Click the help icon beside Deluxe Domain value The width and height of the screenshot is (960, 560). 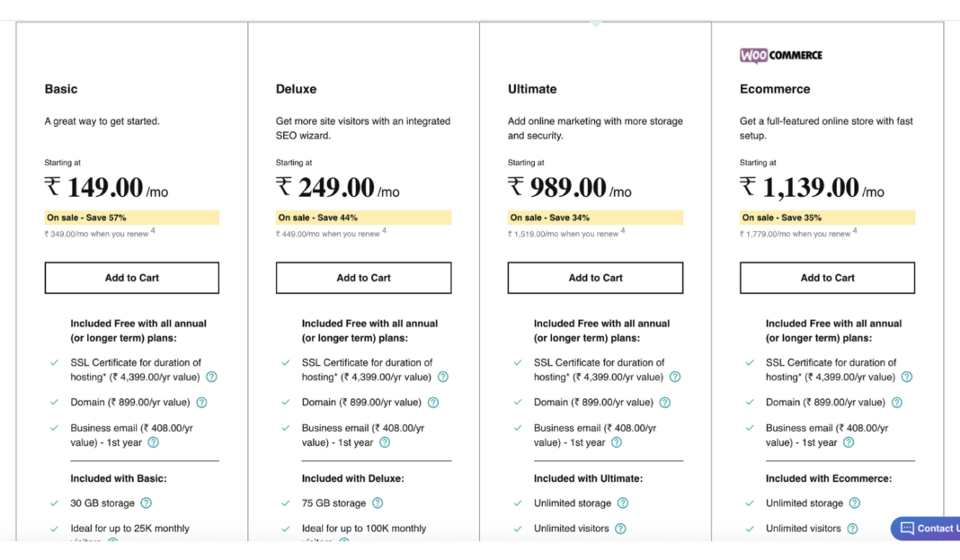431,402
